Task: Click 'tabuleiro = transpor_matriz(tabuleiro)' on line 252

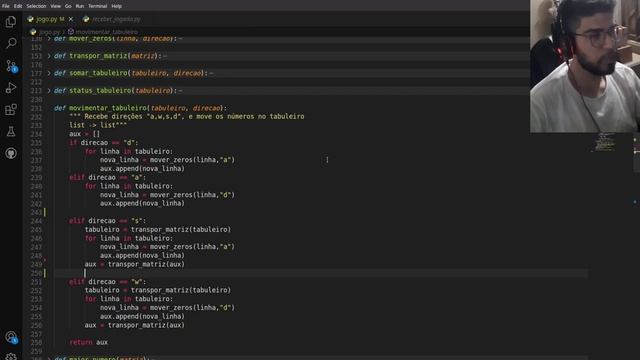Action: [158, 290]
